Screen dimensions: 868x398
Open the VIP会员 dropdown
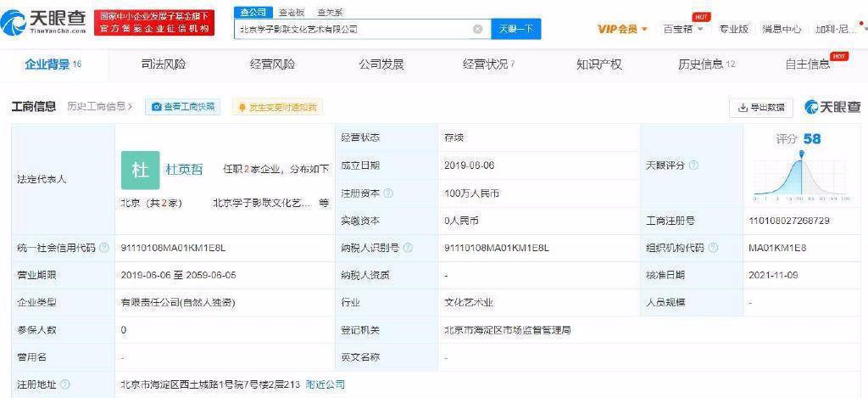(x=623, y=30)
